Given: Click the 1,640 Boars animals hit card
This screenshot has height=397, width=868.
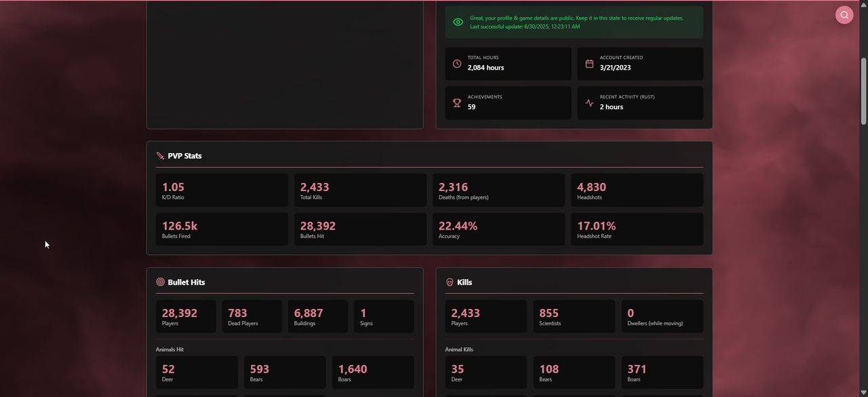Looking at the screenshot, I should click(x=373, y=373).
